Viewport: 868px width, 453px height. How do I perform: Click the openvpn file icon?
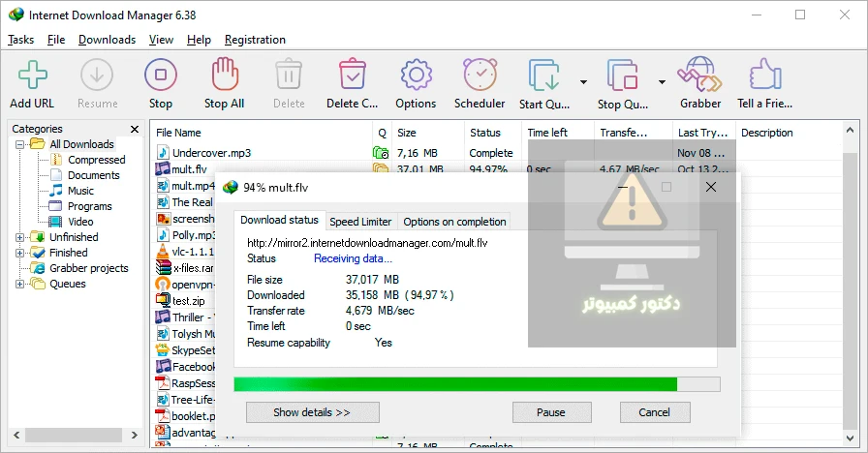(x=163, y=285)
